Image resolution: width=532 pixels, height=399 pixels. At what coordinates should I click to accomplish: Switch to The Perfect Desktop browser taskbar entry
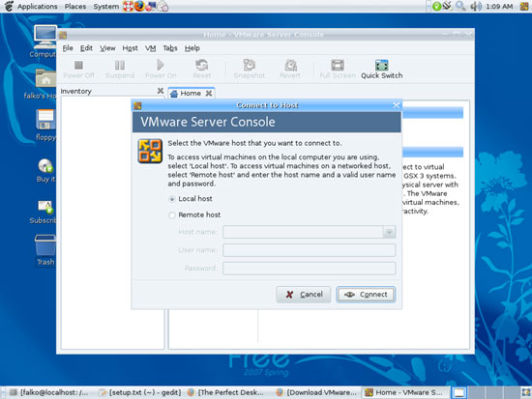click(228, 392)
